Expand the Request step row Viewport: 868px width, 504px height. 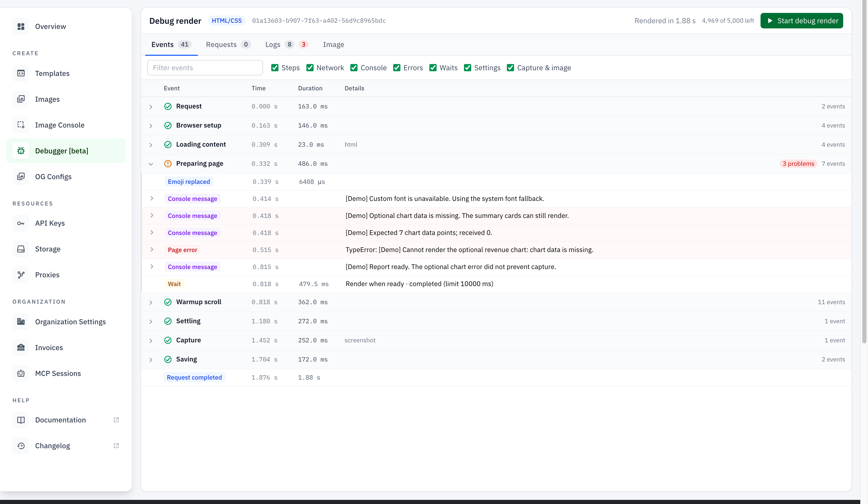pos(151,107)
